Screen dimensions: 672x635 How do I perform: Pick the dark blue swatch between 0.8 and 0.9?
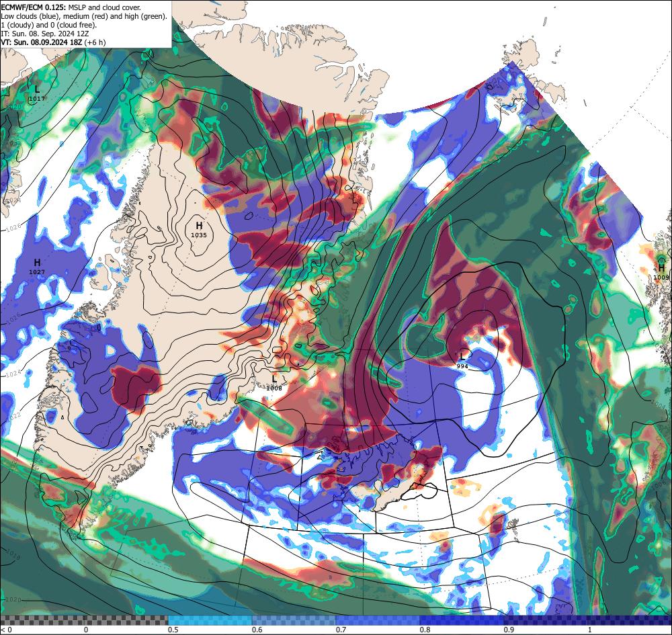point(462,620)
